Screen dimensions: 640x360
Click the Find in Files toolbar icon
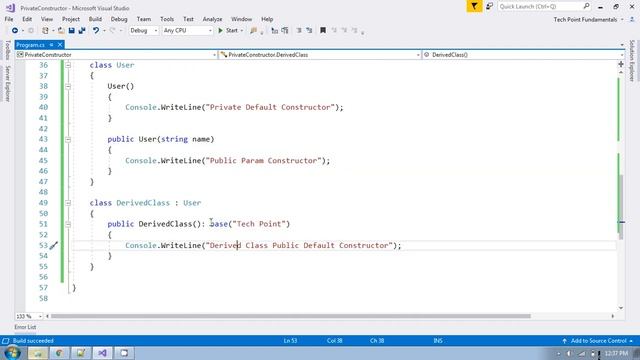click(253, 30)
